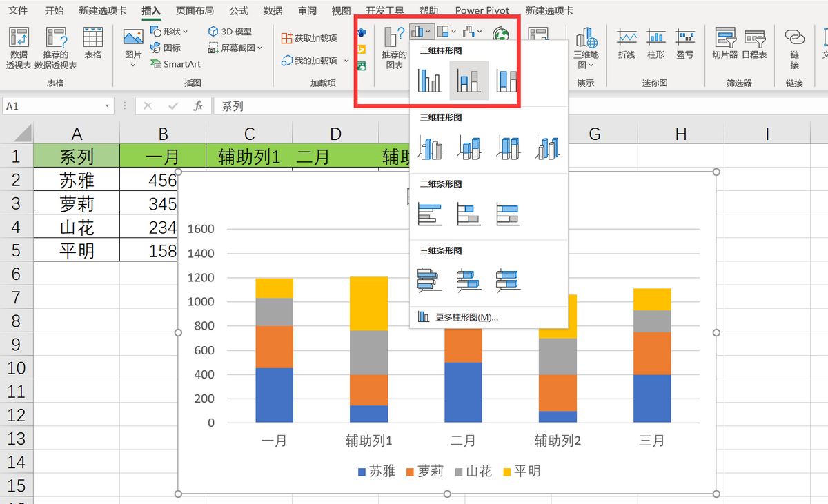The height and width of the screenshot is (504, 828).
Task: Insert a PivotTable (数据透视表)
Action: coord(19,48)
